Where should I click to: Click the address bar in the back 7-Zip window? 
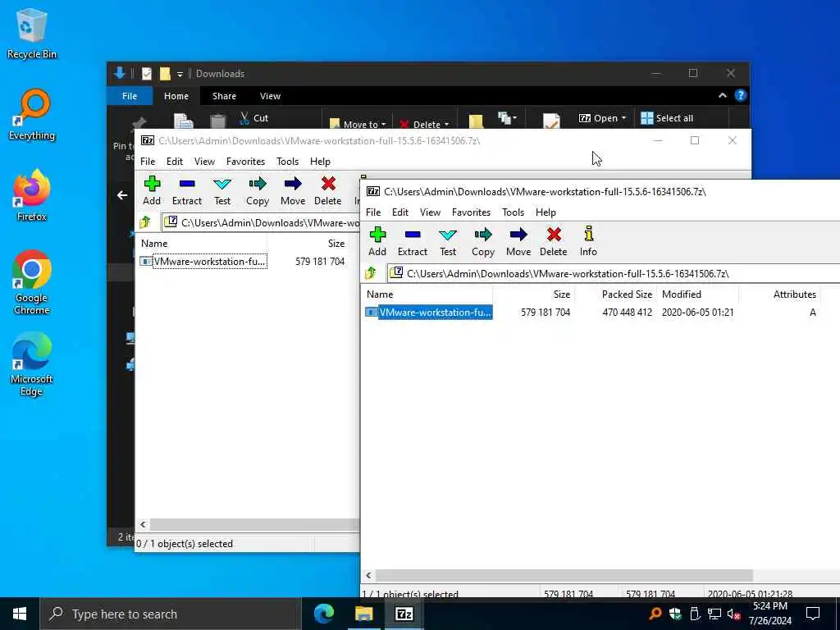point(261,222)
